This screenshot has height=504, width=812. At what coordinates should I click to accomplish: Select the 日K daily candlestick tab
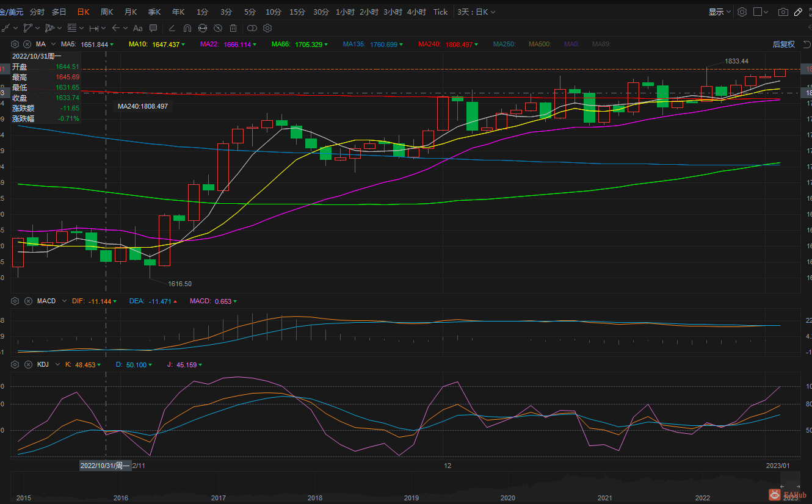(83, 12)
